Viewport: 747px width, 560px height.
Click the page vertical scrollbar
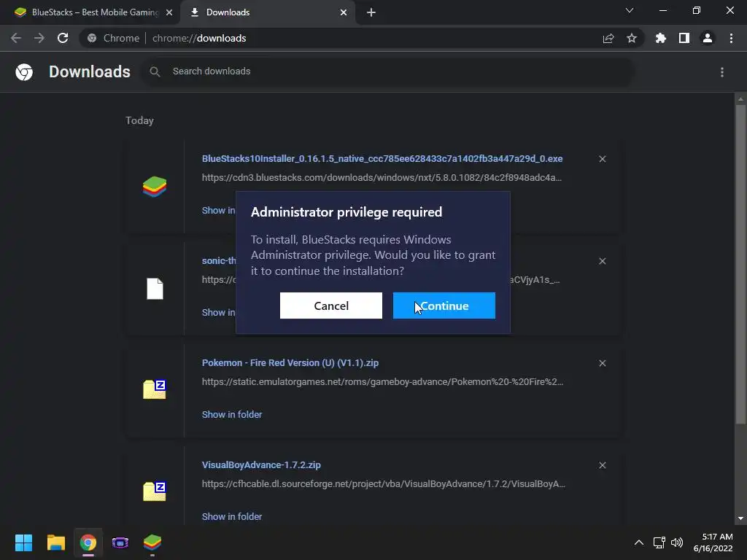pos(740,264)
